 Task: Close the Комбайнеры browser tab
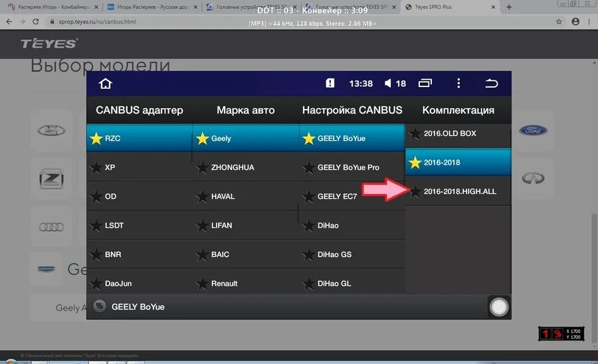96,7
